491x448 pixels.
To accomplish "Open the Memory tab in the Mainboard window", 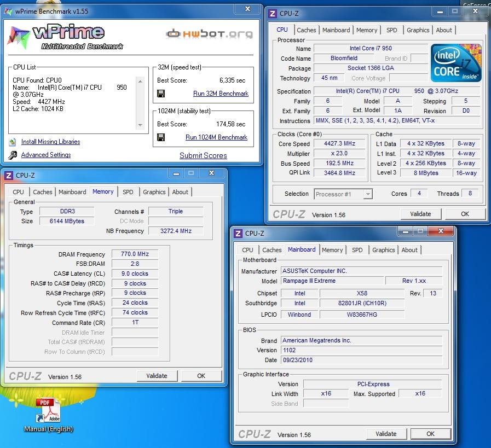I will point(332,250).
